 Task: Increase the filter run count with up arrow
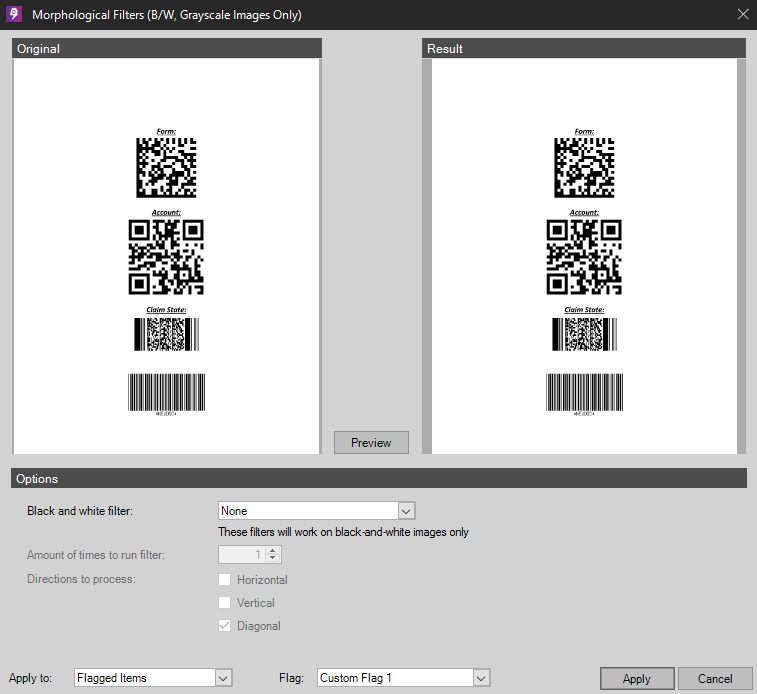click(x=274, y=551)
